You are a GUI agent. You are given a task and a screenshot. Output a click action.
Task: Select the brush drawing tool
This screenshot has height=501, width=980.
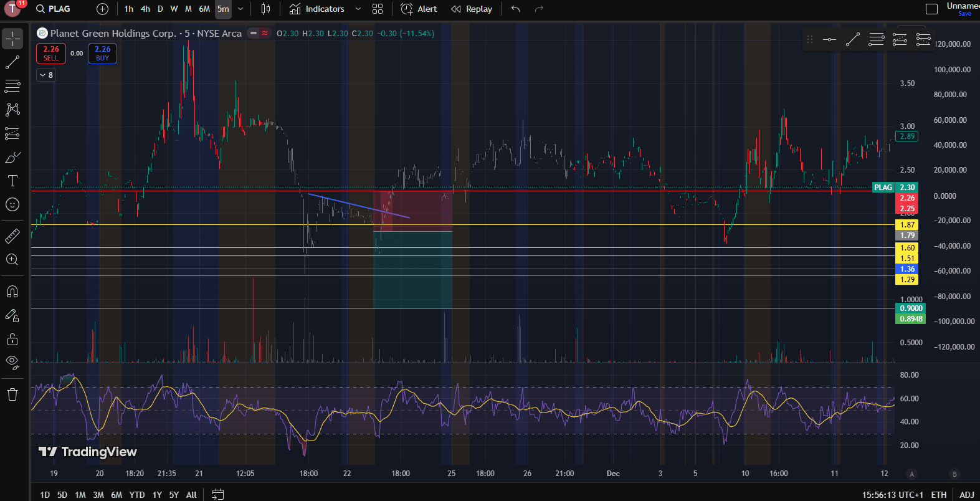[x=12, y=158]
